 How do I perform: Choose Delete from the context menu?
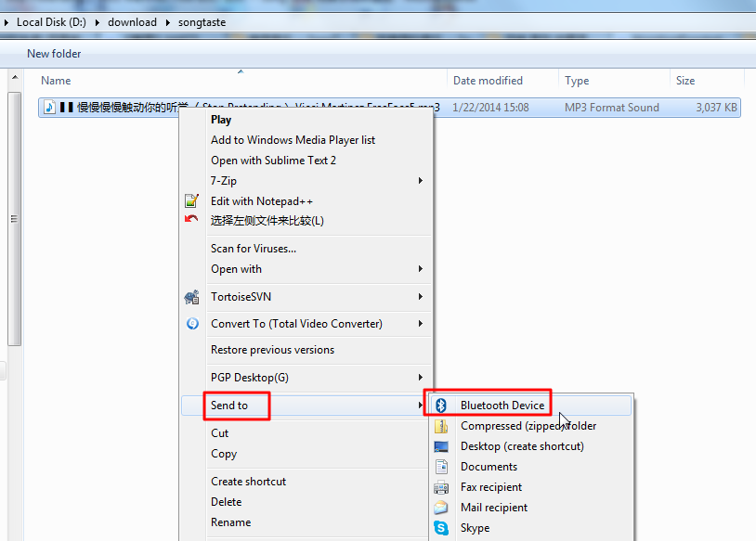(226, 502)
